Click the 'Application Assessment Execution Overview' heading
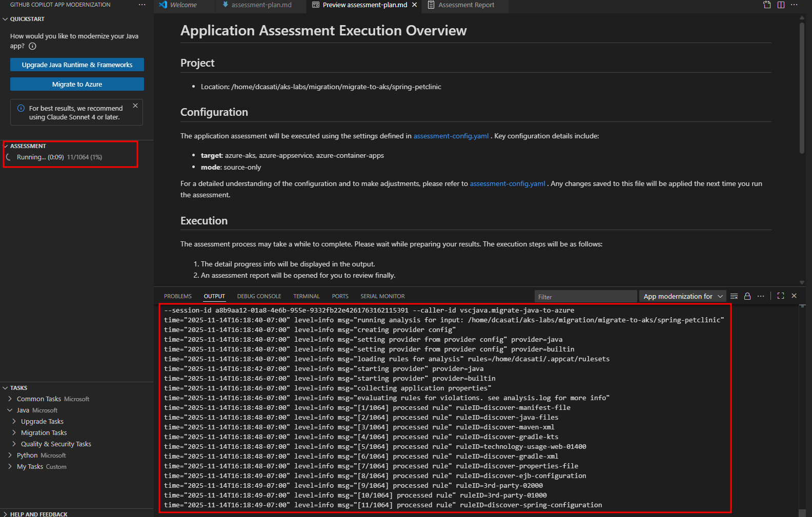The height and width of the screenshot is (517, 812). (x=323, y=30)
